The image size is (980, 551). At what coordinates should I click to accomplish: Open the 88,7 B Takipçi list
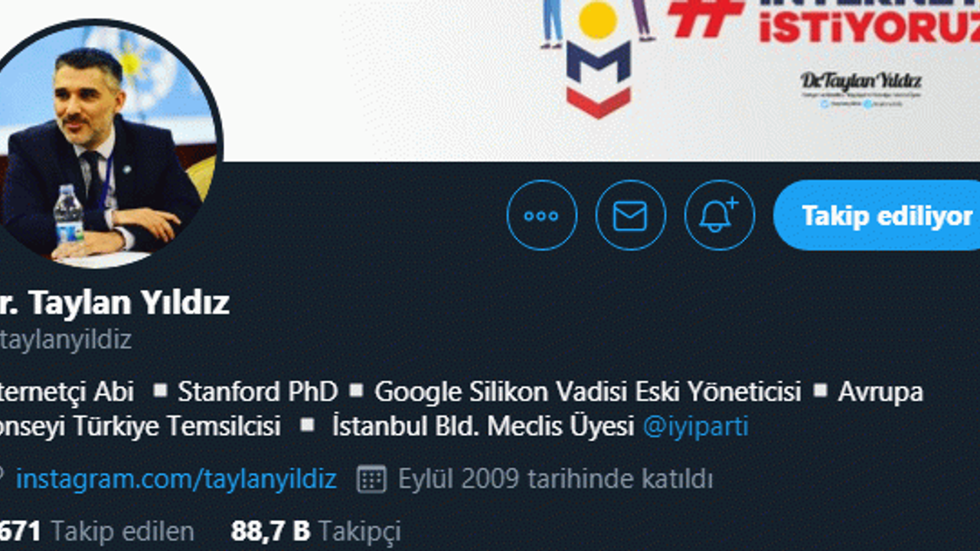tap(315, 530)
